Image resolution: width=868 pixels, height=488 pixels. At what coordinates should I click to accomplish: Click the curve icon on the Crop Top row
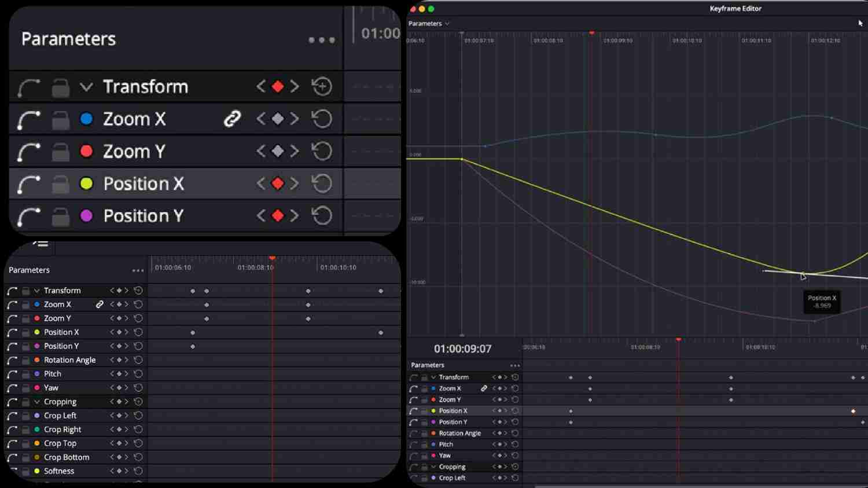[12, 443]
